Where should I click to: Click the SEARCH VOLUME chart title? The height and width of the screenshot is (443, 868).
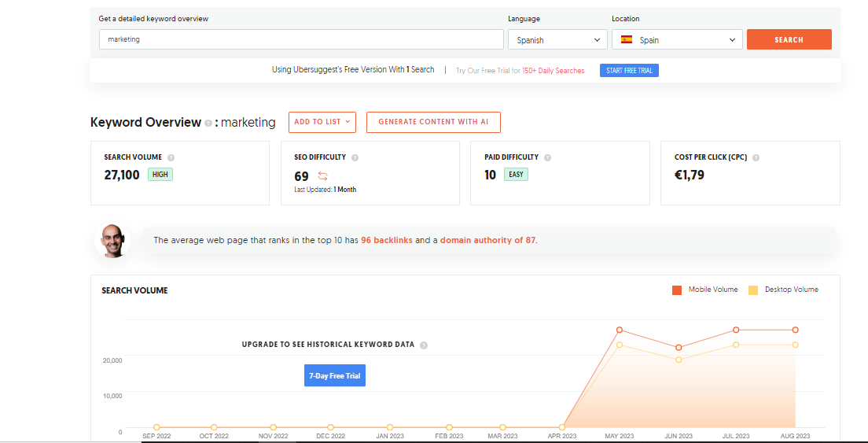tap(134, 290)
